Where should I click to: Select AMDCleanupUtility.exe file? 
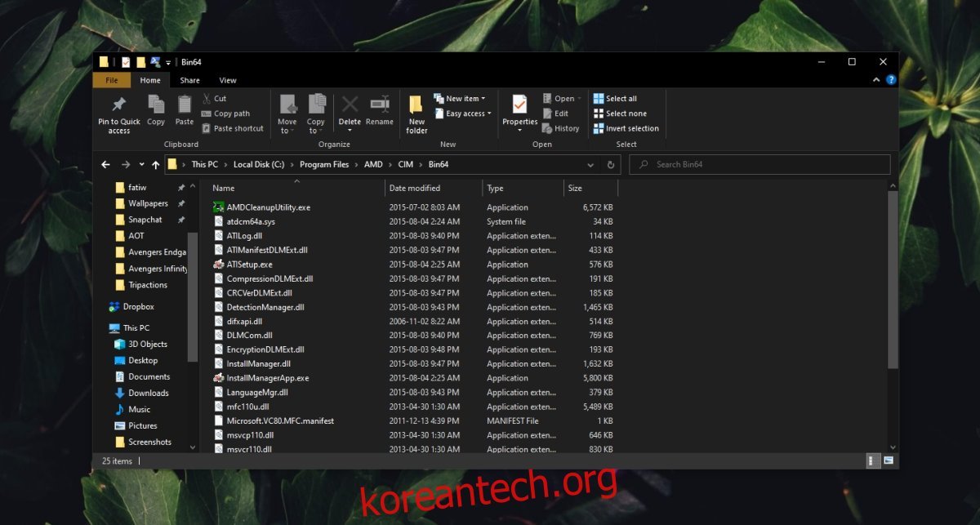pyautogui.click(x=269, y=207)
